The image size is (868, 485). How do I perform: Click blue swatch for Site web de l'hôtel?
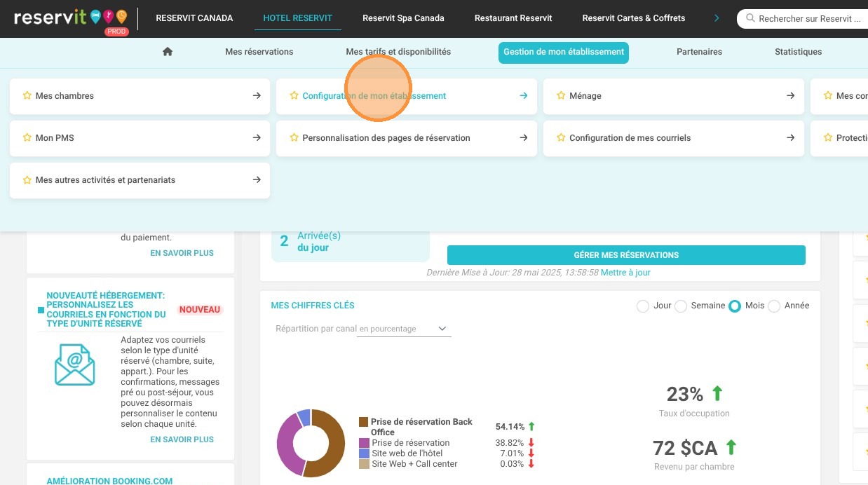tap(364, 453)
